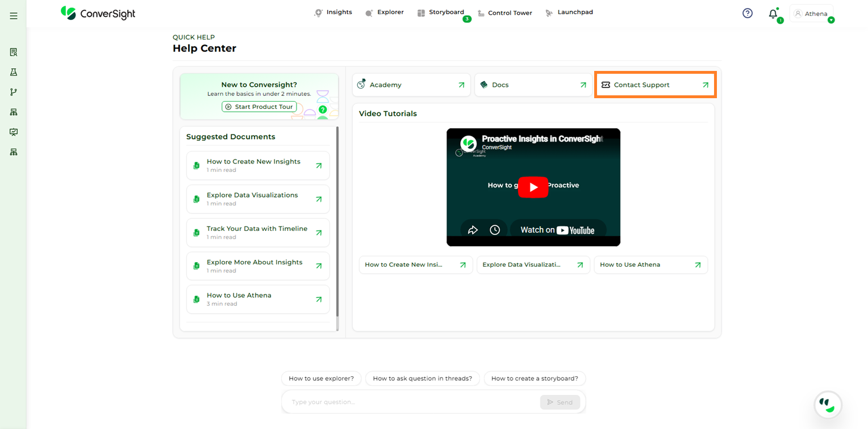868x429 pixels.
Task: Play the Proactive Insights YouTube video
Action: pos(533,187)
